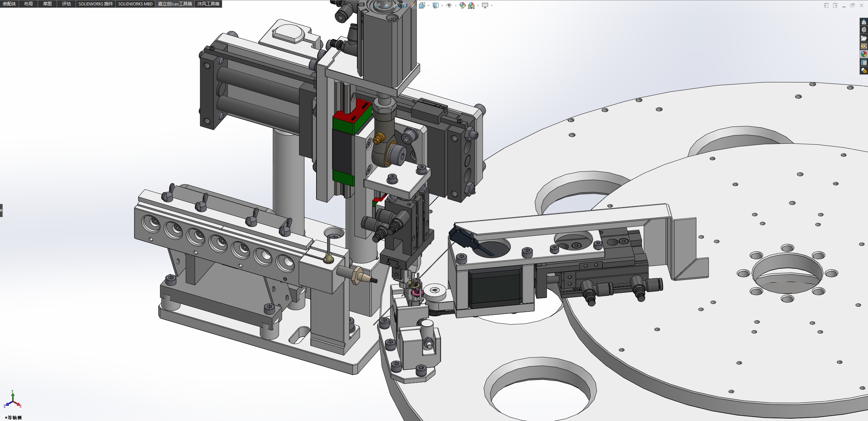Restore down the document window
The width and height of the screenshot is (868, 421).
(x=852, y=5)
